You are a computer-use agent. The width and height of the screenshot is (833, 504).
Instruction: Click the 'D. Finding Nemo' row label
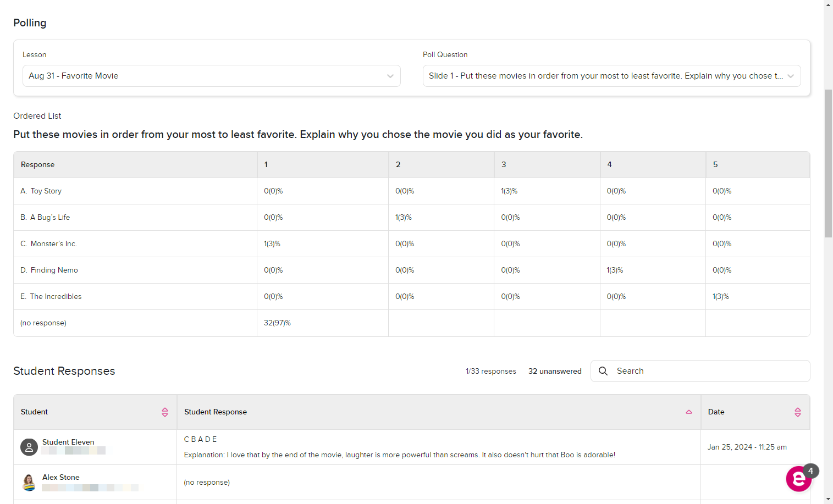pyautogui.click(x=49, y=270)
